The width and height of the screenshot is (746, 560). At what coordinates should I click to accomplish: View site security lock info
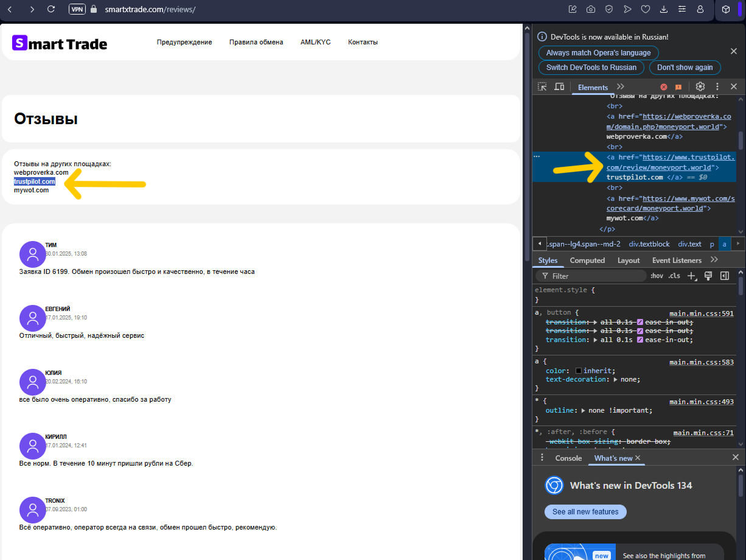pyautogui.click(x=93, y=9)
